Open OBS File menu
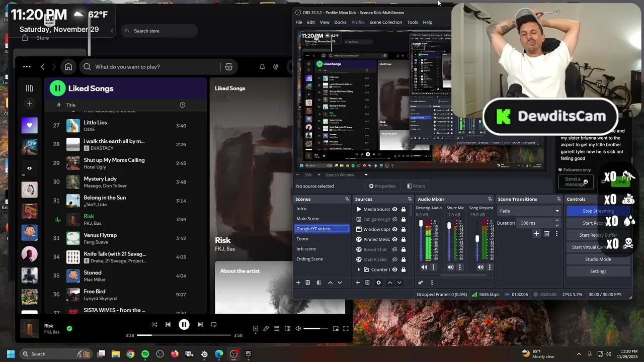 click(x=299, y=22)
